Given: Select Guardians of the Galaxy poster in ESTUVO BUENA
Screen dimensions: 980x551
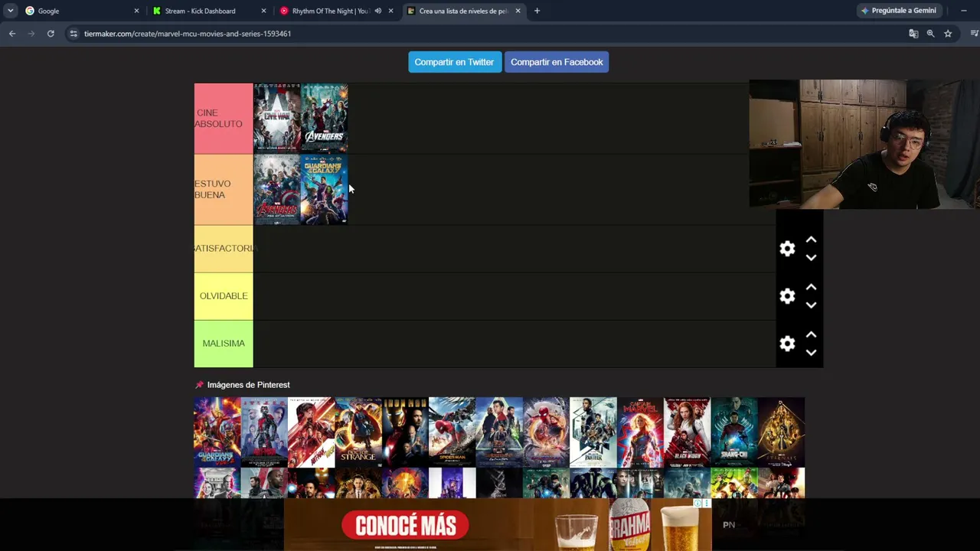Looking at the screenshot, I should [325, 189].
